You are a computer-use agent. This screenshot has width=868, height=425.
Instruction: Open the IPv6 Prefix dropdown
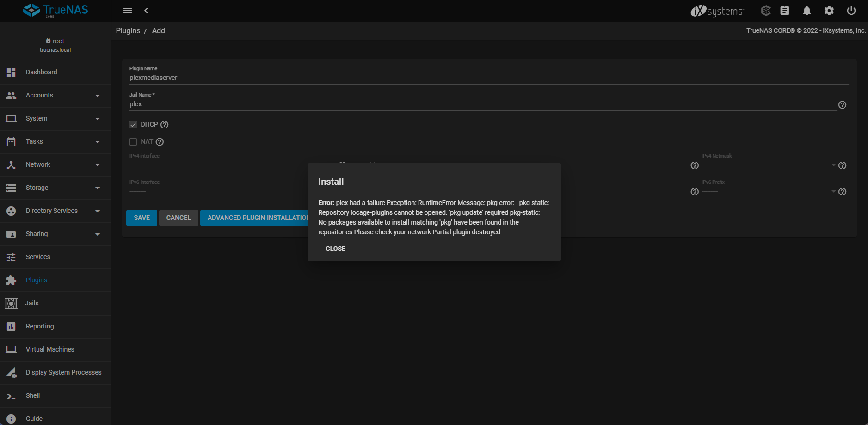tap(769, 192)
